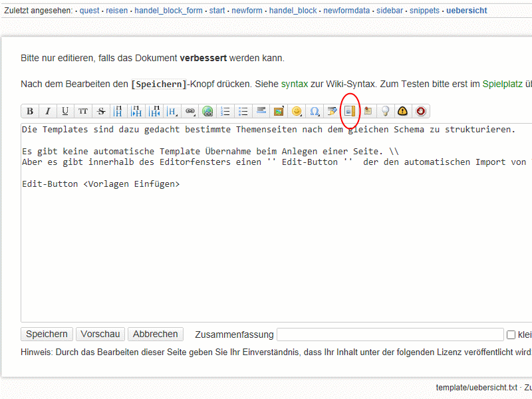
Task: Insert external link with globe icon
Action: (207, 111)
